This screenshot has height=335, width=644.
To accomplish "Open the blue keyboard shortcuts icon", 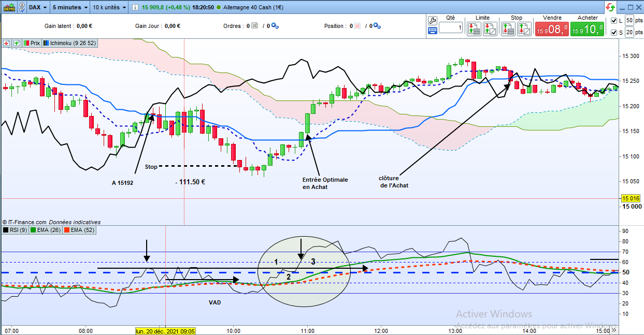I will [x=433, y=31].
